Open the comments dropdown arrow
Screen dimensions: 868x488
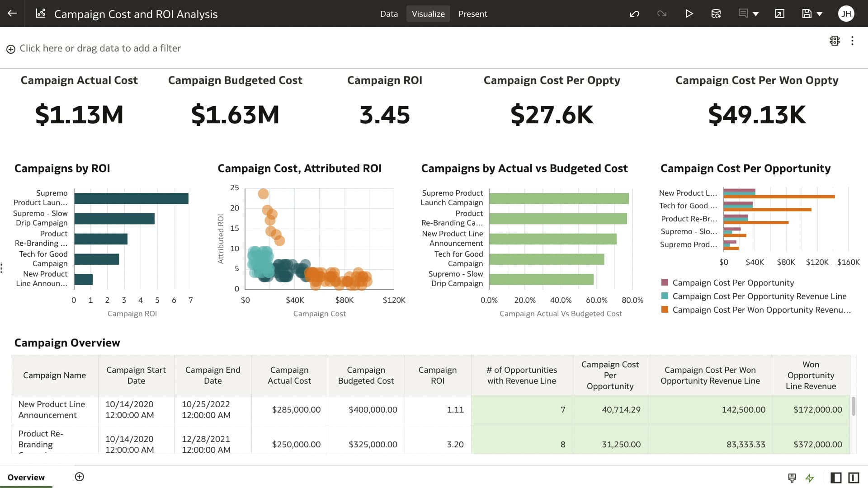click(x=756, y=14)
